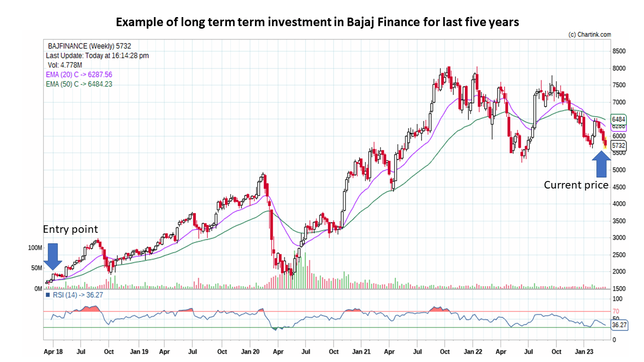Click the chart title about Bajaj Finance
This screenshot has height=362, width=644.
click(317, 22)
